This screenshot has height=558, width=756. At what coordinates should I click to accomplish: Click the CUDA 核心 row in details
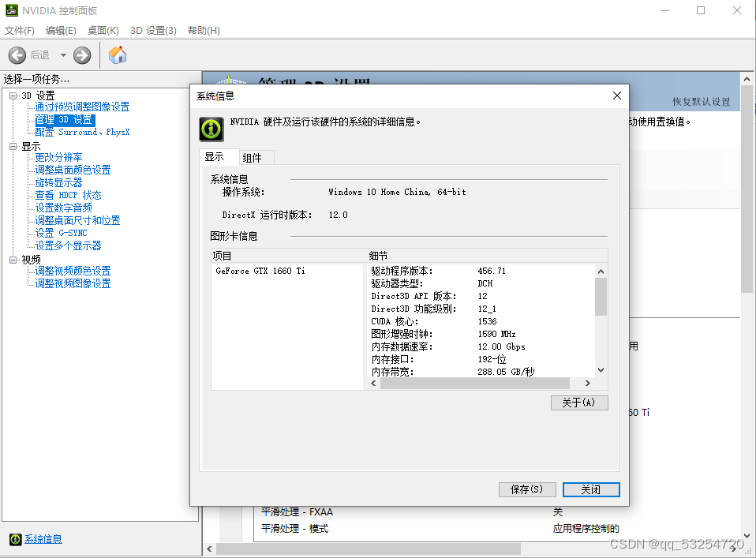(481, 321)
